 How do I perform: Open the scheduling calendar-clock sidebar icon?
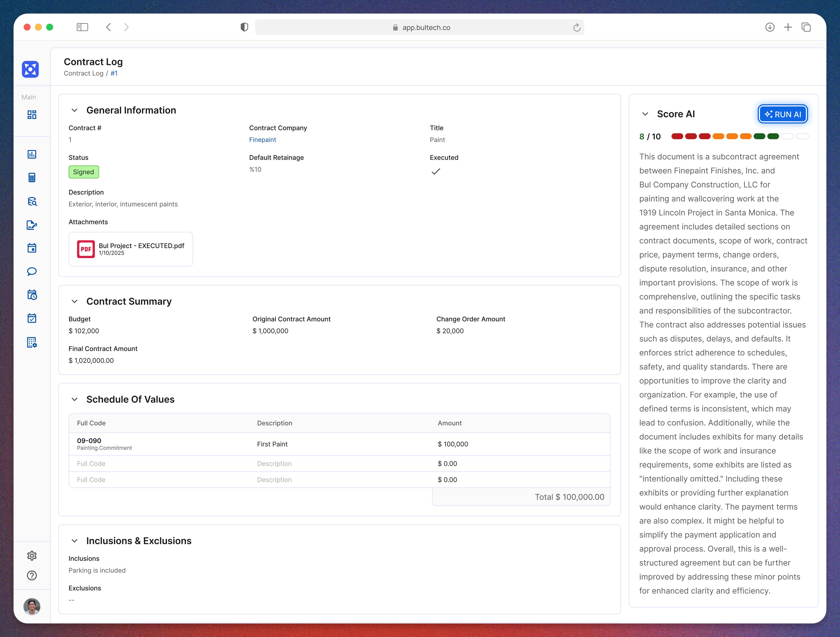32,295
